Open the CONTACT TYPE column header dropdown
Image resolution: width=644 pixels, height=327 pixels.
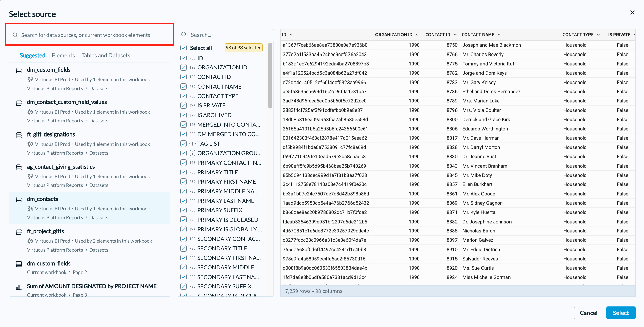[x=598, y=35]
